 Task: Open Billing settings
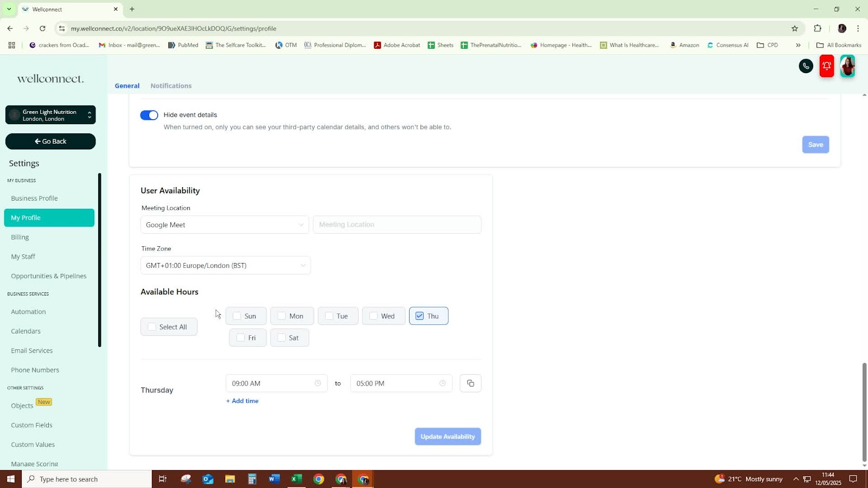click(20, 237)
